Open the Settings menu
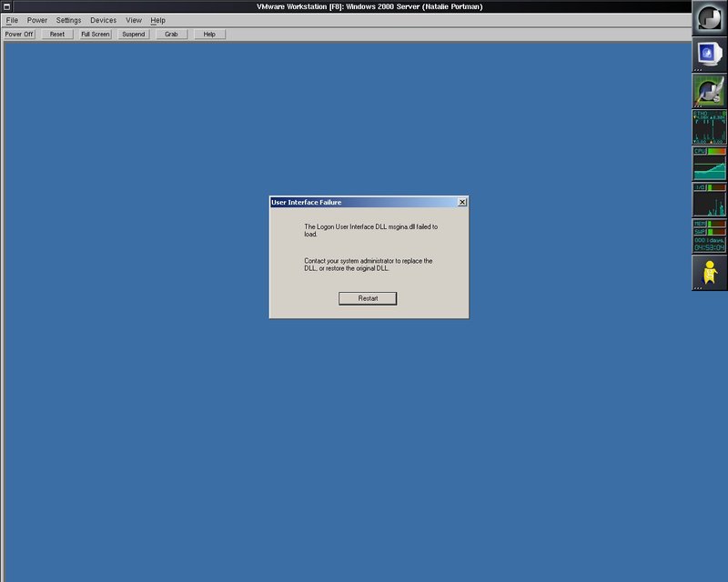This screenshot has height=582, width=728. pyautogui.click(x=69, y=20)
